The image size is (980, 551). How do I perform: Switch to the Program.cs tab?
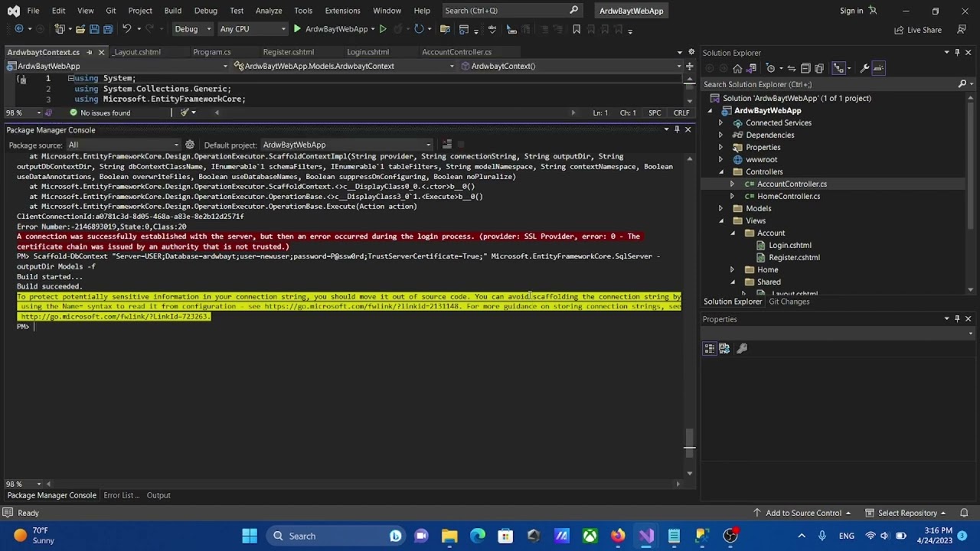(212, 52)
